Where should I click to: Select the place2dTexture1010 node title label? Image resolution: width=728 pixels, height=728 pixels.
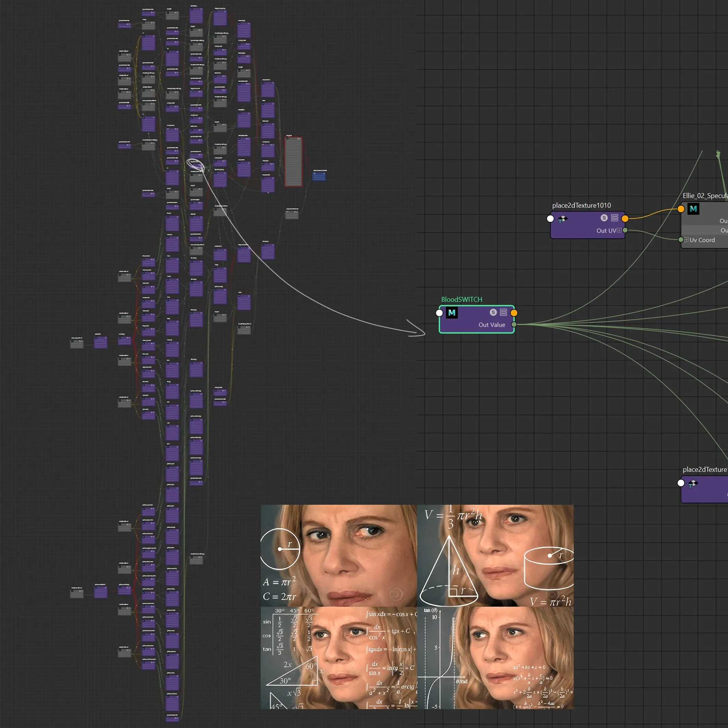pos(582,205)
